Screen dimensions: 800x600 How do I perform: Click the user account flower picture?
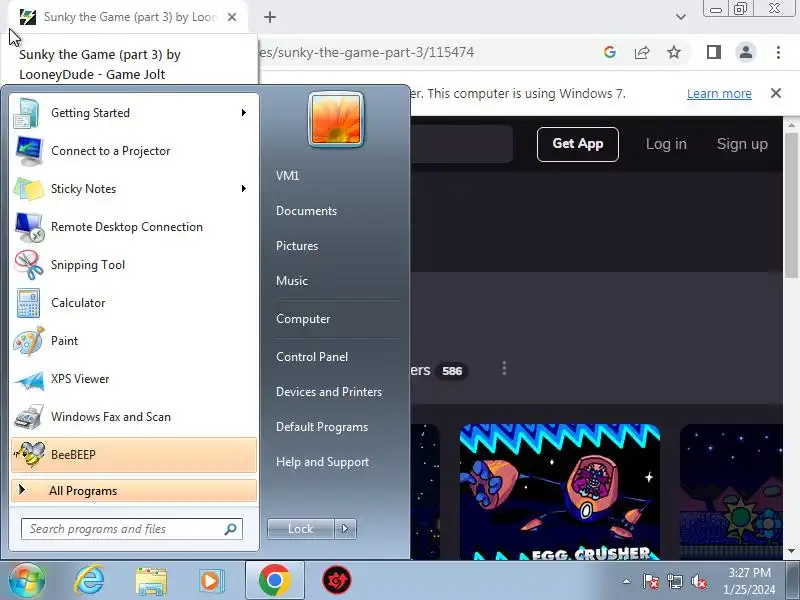tap(336, 119)
